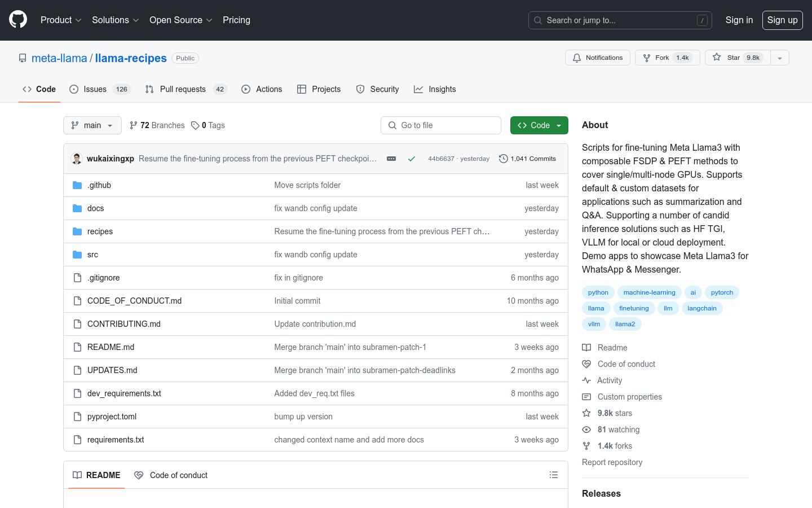Click the Notifications bell button

(x=598, y=58)
